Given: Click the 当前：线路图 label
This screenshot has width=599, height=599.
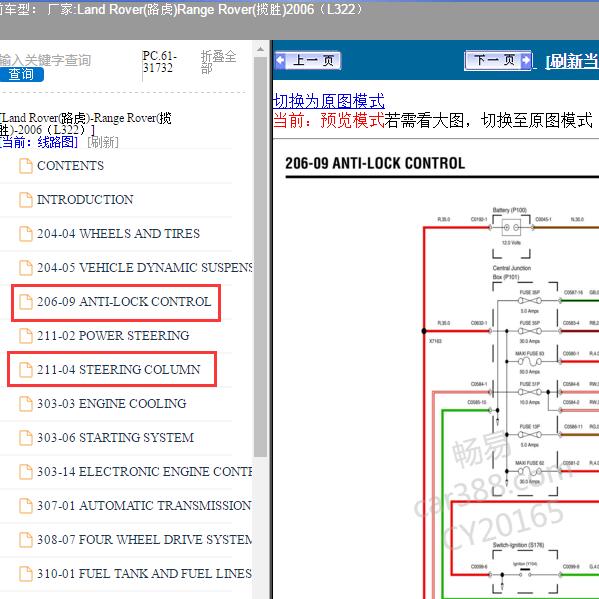Looking at the screenshot, I should coord(39,142).
